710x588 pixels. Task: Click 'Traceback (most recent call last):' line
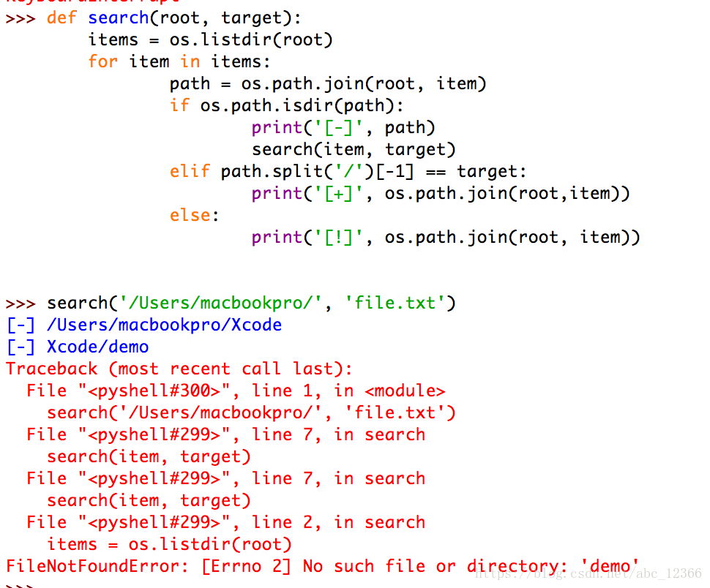pyautogui.click(x=179, y=369)
